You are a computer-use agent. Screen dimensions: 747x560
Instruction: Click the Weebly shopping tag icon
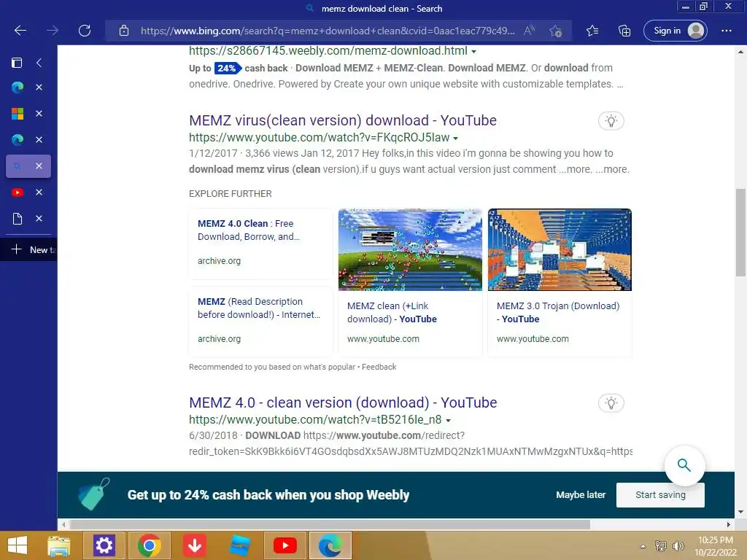click(94, 494)
